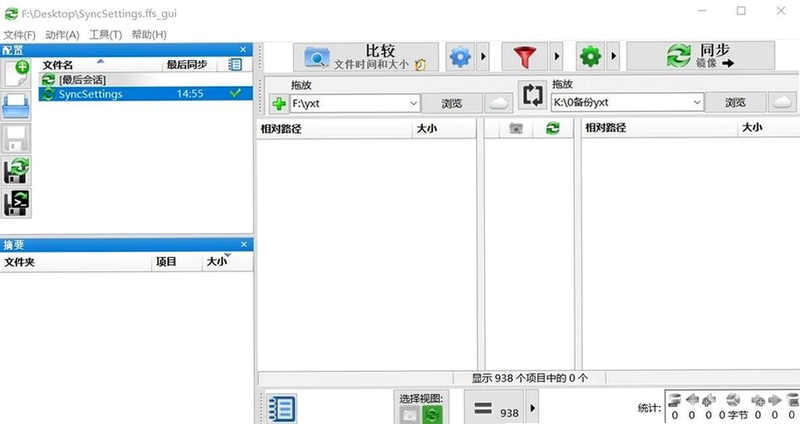The height and width of the screenshot is (424, 800).
Task: Click the grayed save configuration floppy icon
Action: [16, 139]
